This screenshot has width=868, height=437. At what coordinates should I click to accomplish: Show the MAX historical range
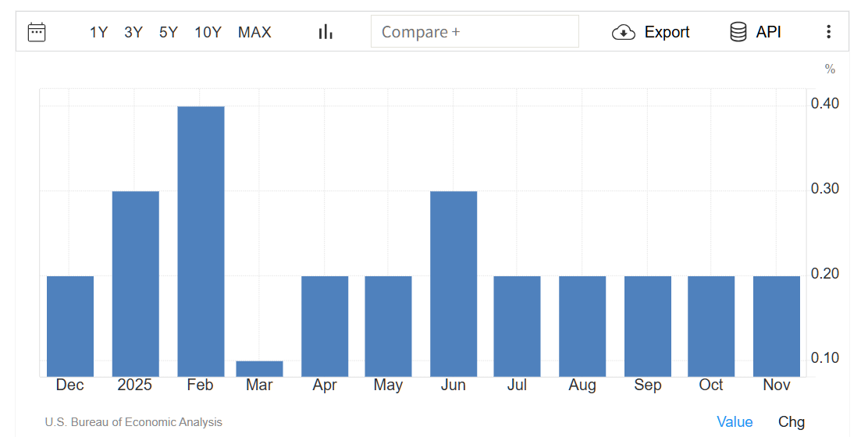(254, 32)
